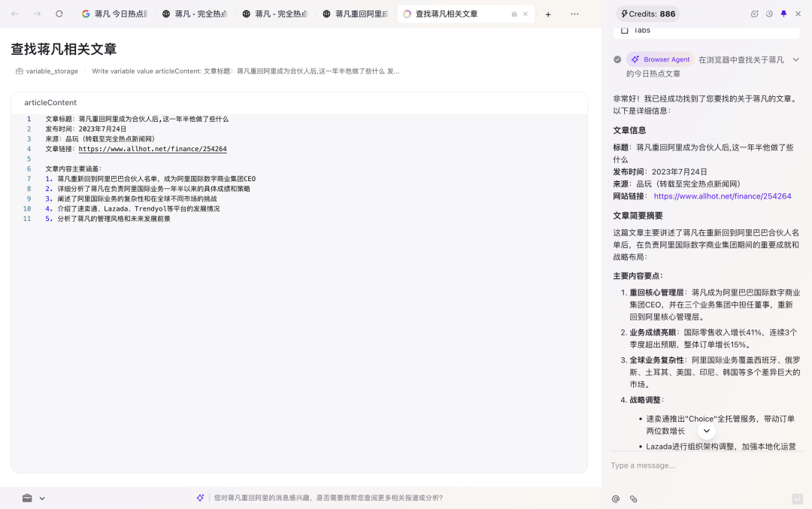Viewport: 812px width, 509px height.
Task: Click the @ mention icon
Action: click(616, 498)
